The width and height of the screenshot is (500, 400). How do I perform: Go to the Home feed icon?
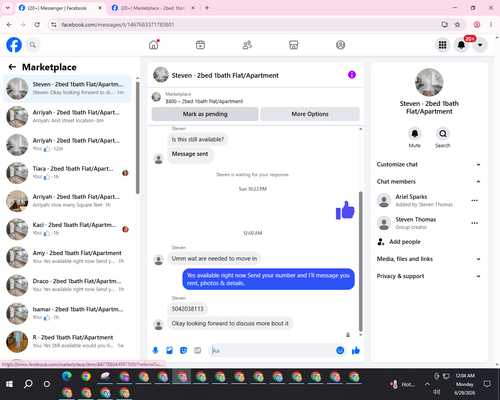pos(154,45)
